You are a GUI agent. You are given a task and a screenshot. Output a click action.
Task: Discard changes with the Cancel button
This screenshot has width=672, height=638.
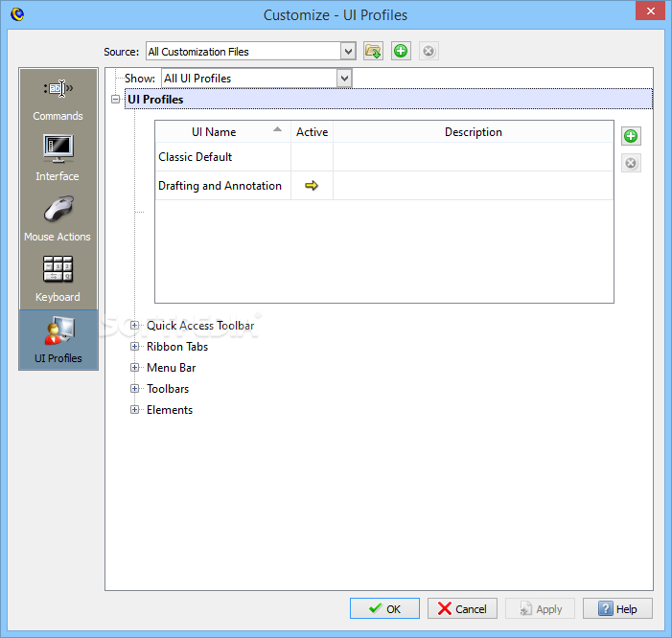click(x=462, y=608)
